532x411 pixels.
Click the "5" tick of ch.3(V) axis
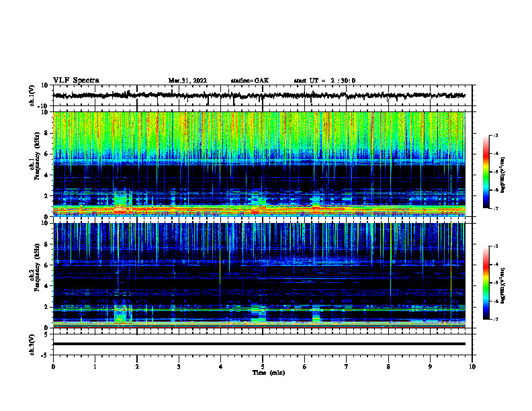[x=46, y=334]
